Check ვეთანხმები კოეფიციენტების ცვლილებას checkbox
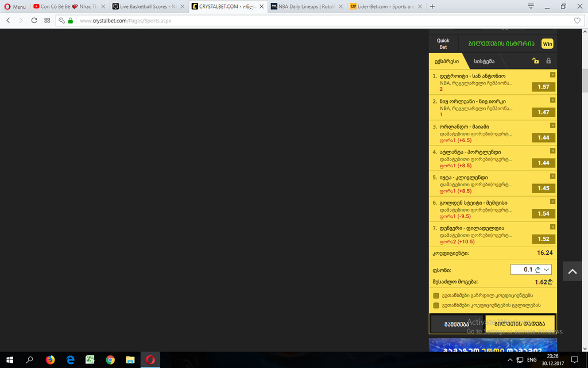The width and height of the screenshot is (588, 368). point(436,305)
